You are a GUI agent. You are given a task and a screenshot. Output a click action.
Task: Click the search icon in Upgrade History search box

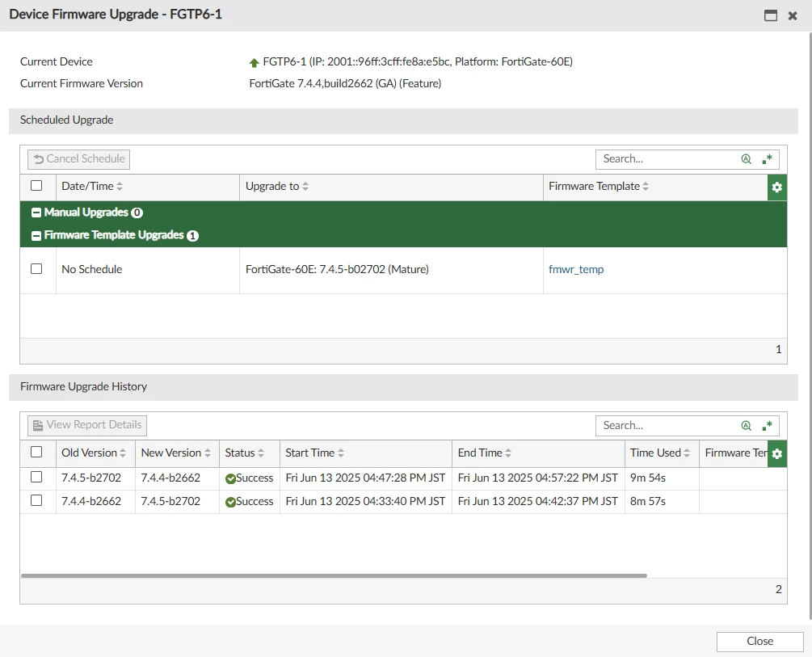pos(747,425)
